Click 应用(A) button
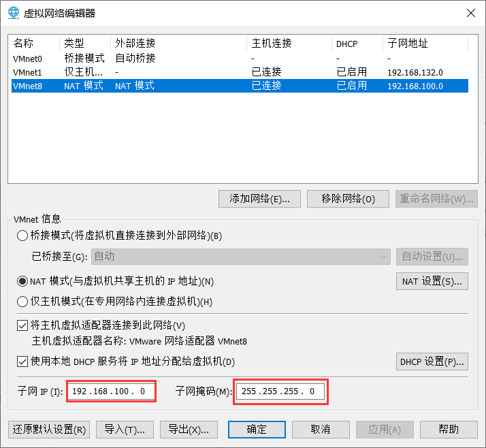The width and height of the screenshot is (486, 448). pyautogui.click(x=385, y=430)
